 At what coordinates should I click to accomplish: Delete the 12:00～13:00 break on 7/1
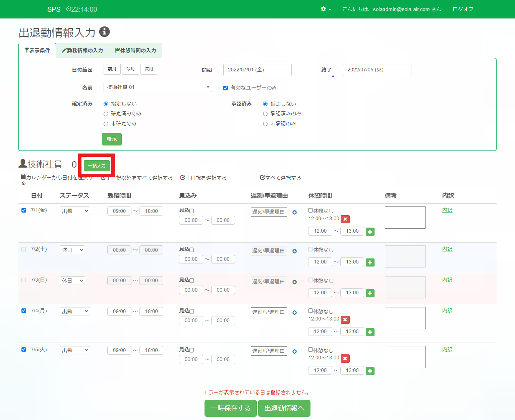345,219
